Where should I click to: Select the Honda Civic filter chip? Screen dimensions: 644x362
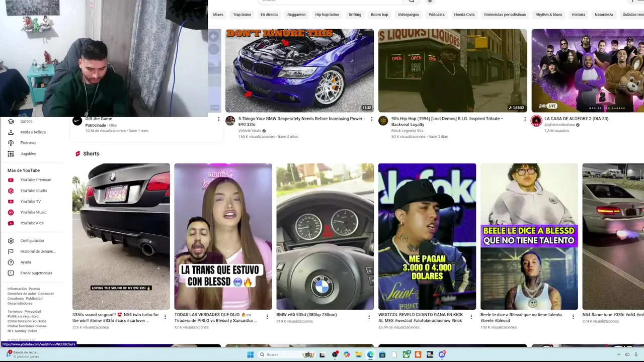464,15
